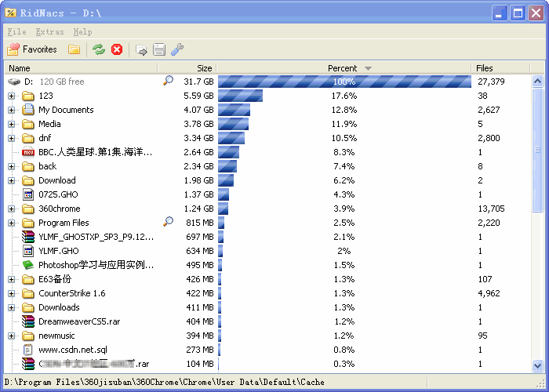Click the floppy disk save icon
Image resolution: width=549 pixels, height=392 pixels.
[x=159, y=49]
